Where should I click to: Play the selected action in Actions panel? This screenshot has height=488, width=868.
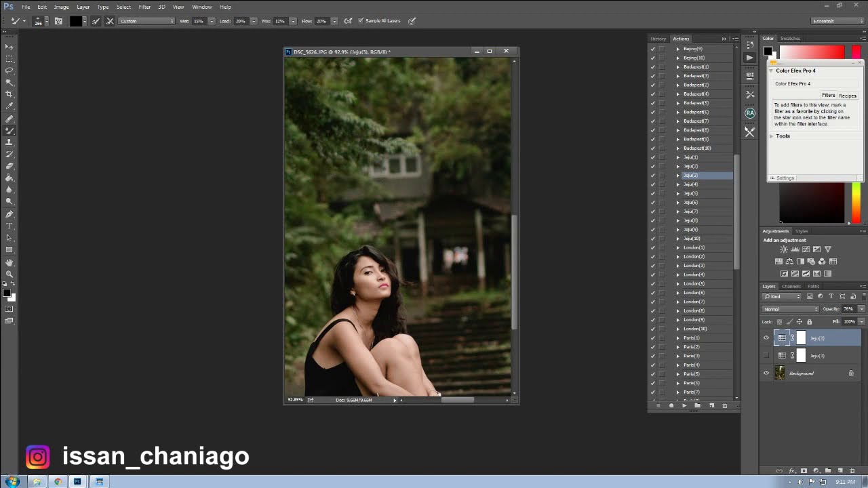pos(684,405)
